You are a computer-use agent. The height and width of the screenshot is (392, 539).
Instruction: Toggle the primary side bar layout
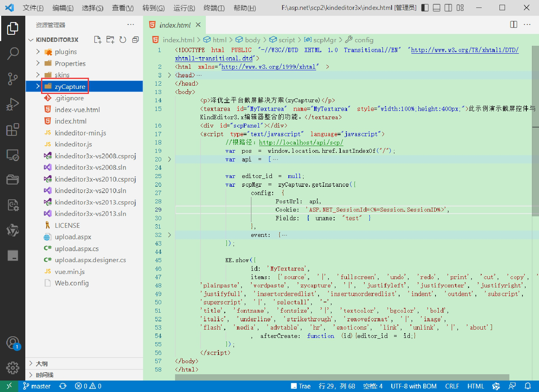click(x=425, y=8)
